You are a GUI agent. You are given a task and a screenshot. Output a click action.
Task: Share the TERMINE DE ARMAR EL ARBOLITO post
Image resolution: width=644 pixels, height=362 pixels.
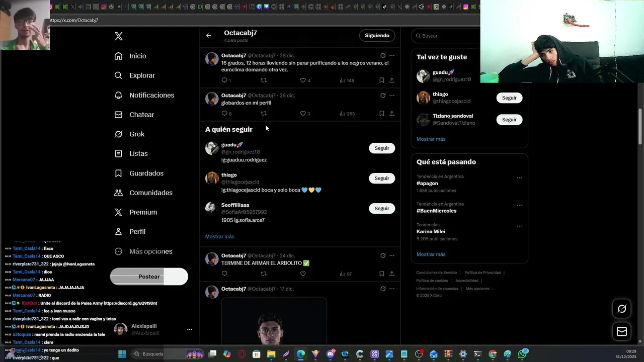392,274
